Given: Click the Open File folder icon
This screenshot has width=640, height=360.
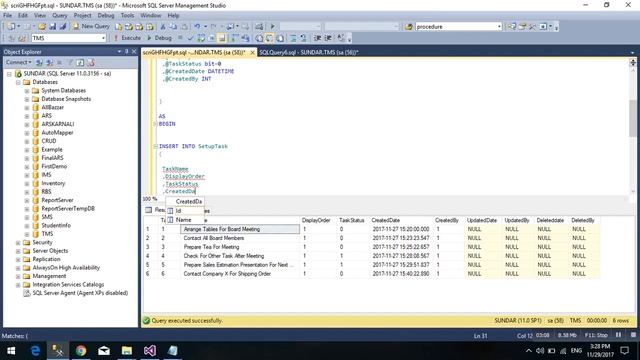Looking at the screenshot, I should click(42, 27).
